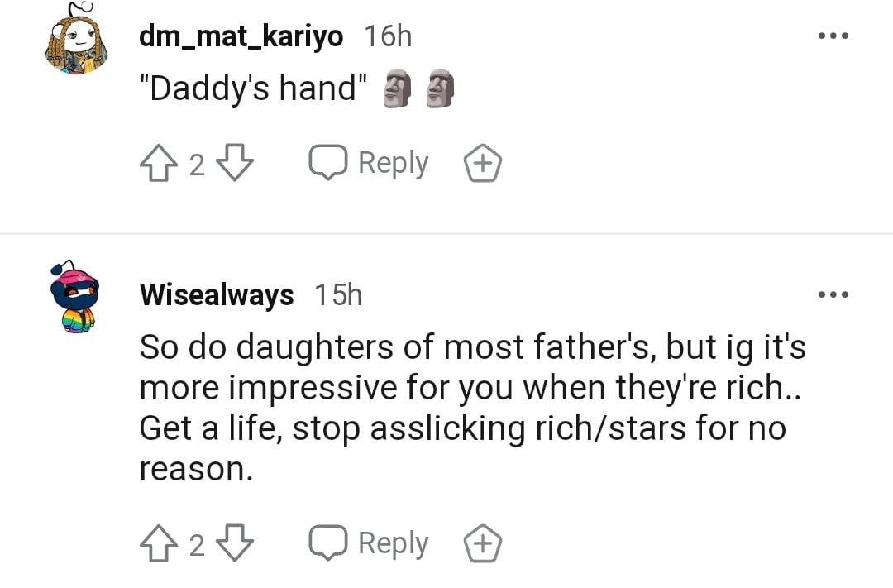Click the vote count on Wisealways' comment
The image size is (893, 588).
coord(196,545)
